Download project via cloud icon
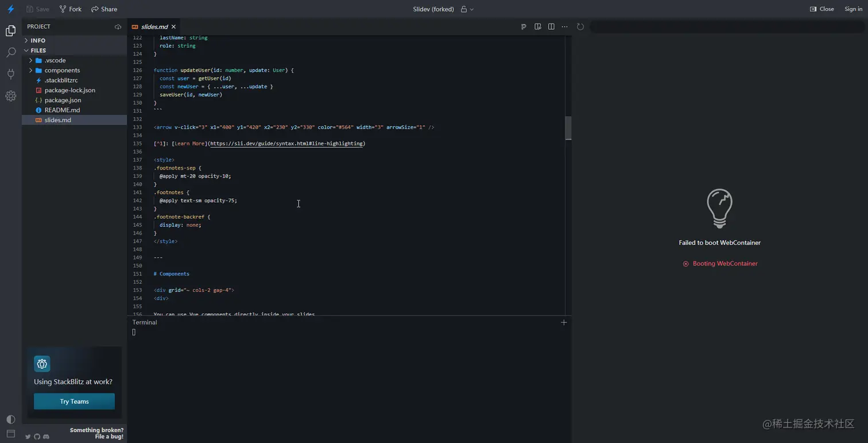 [x=118, y=27]
